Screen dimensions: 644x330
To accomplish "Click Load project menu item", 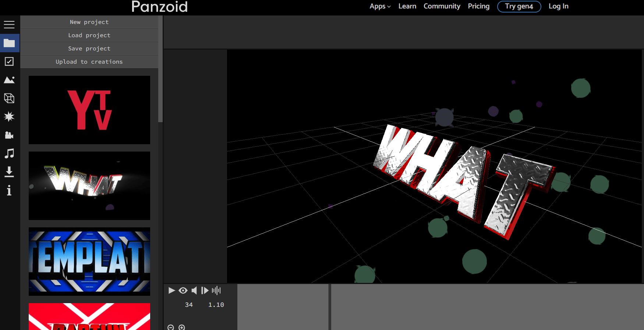I will (x=89, y=35).
